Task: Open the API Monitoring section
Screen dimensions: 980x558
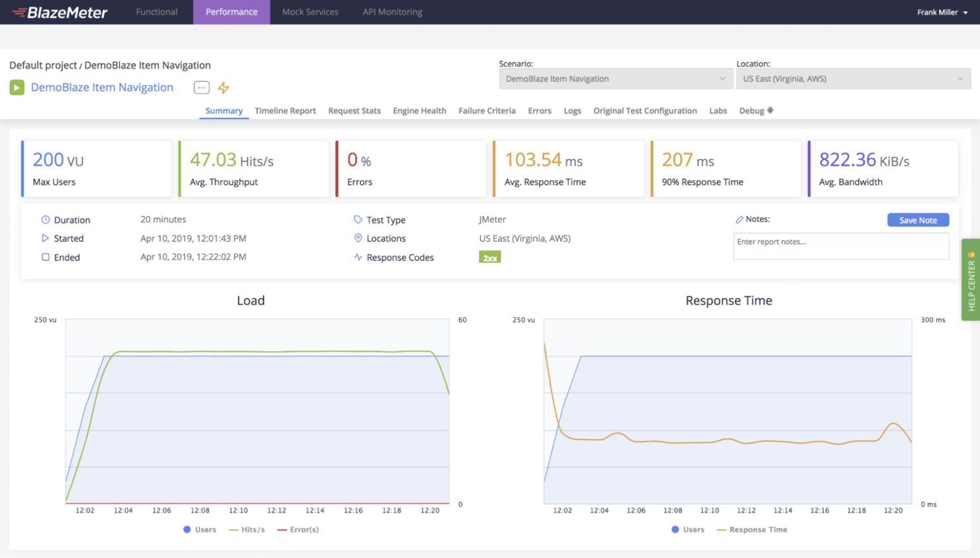Action: tap(392, 11)
